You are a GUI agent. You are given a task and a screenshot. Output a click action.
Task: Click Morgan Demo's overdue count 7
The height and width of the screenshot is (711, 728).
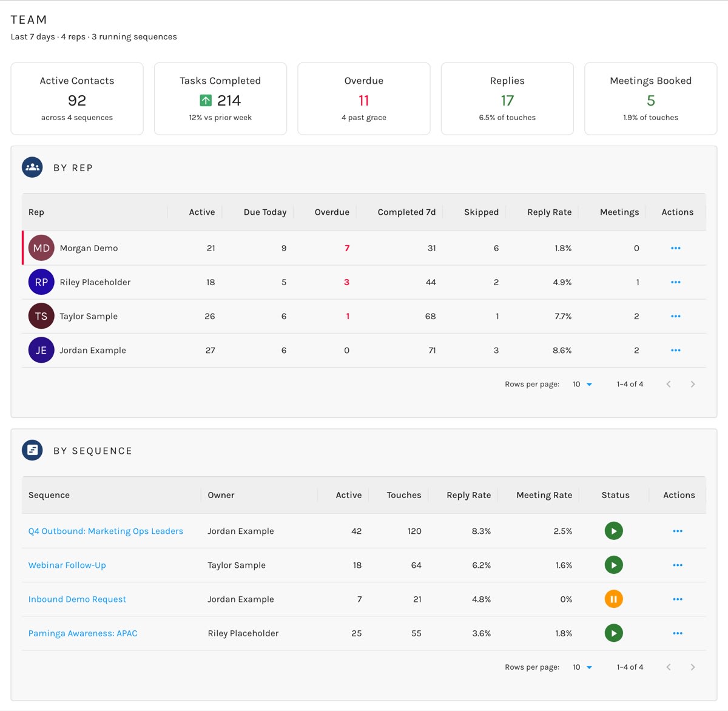click(347, 248)
